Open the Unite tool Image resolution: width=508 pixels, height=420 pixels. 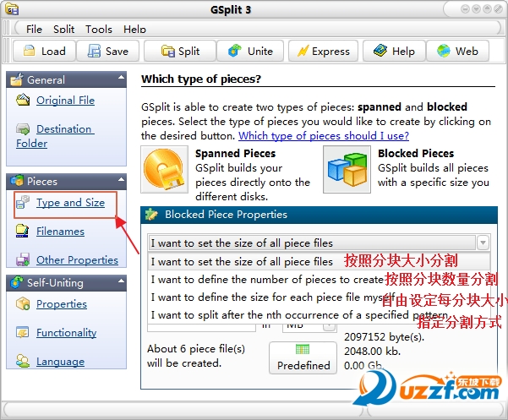point(250,51)
